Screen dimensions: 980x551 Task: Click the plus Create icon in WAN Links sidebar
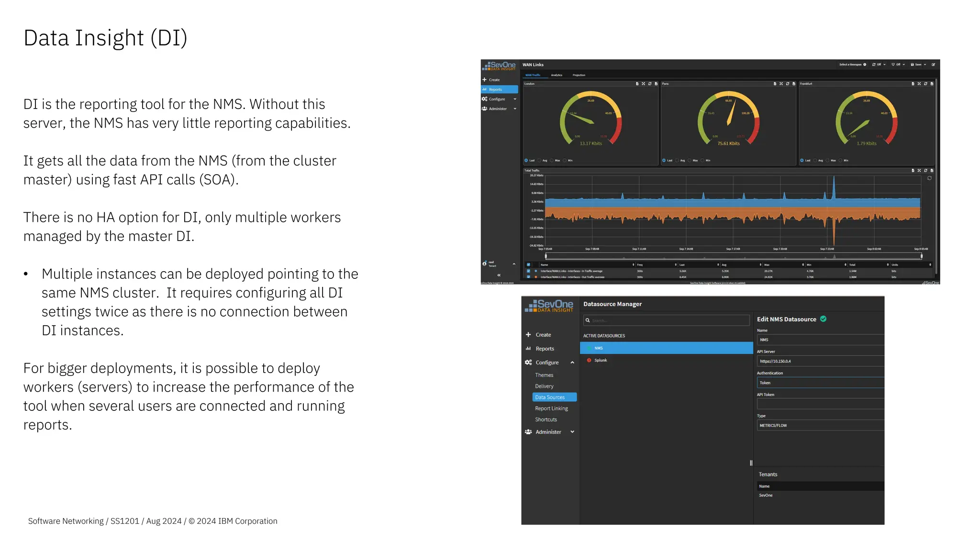click(x=484, y=80)
